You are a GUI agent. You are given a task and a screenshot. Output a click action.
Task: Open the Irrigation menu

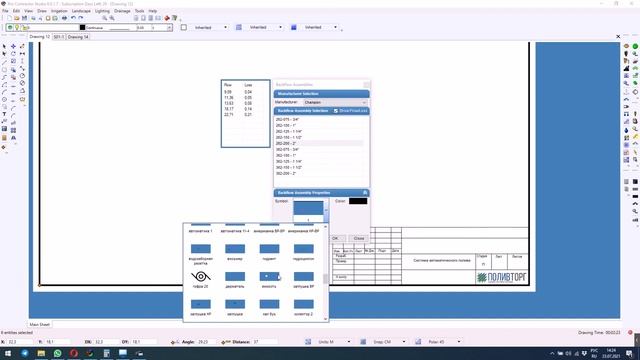tap(59, 11)
